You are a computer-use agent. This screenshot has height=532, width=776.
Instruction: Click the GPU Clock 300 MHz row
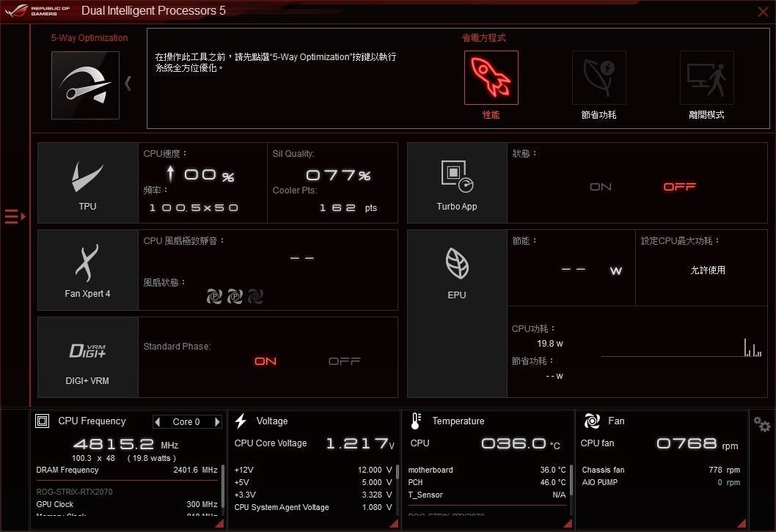pyautogui.click(x=127, y=504)
